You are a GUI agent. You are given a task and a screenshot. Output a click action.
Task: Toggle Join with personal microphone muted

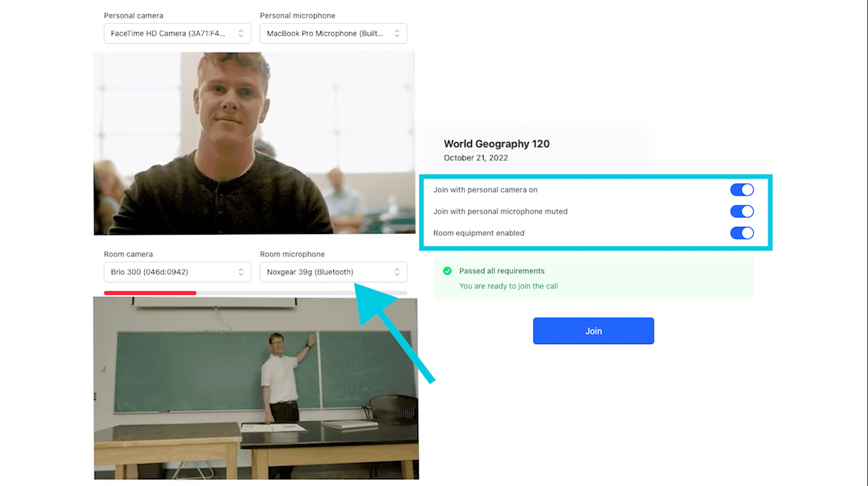(x=742, y=212)
